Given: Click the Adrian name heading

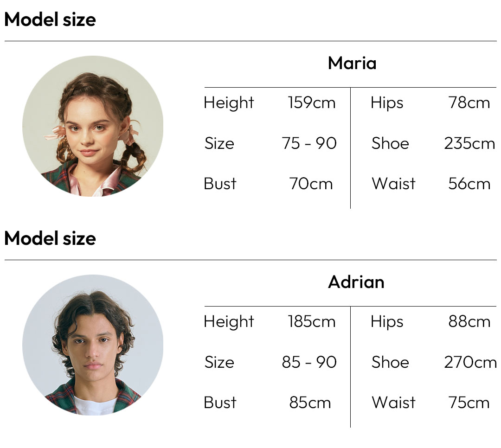Looking at the screenshot, I should point(356,282).
